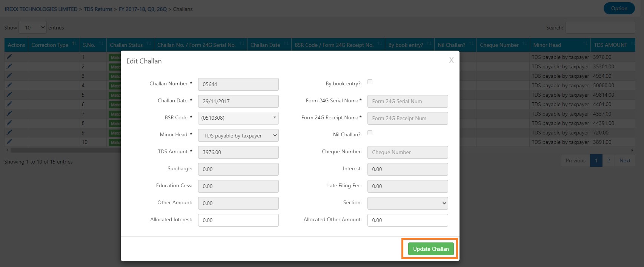The image size is (644, 267).
Task: Open the BSR Code dropdown
Action: tap(238, 118)
